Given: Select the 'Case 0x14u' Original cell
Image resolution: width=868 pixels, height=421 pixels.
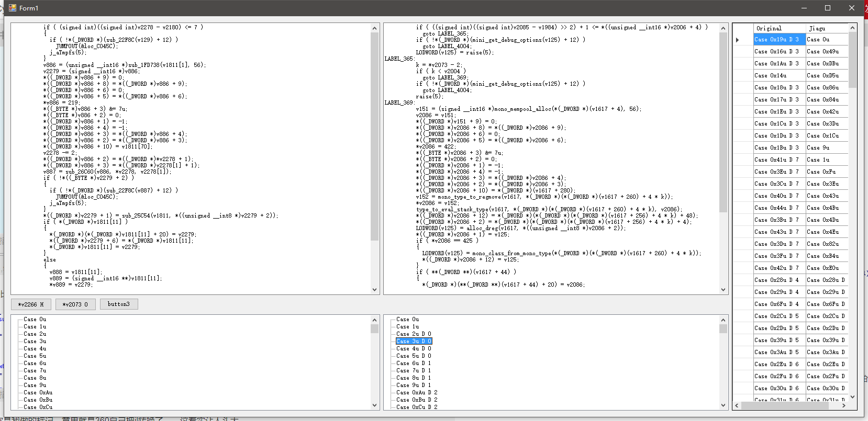Looking at the screenshot, I should tap(779, 76).
